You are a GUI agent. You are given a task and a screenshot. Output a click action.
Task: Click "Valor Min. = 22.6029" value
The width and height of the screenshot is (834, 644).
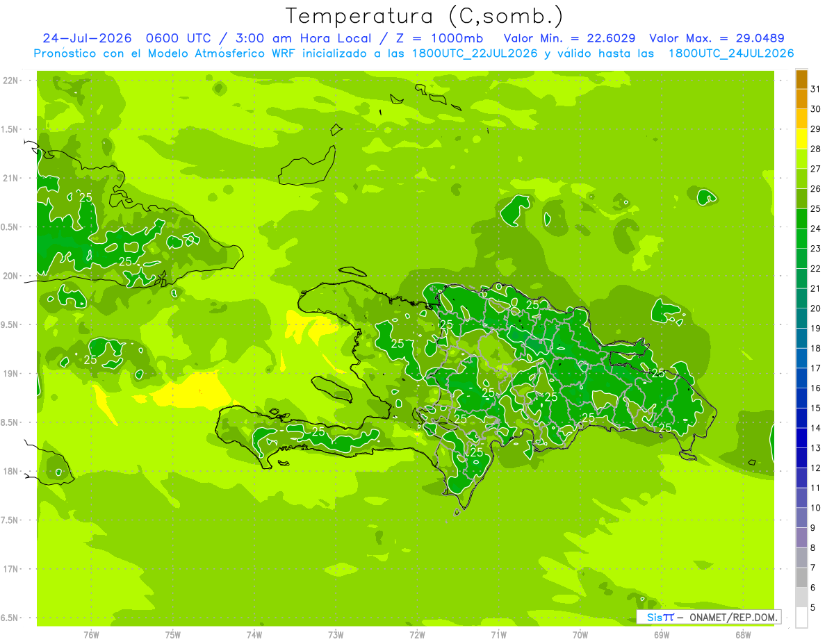click(569, 38)
